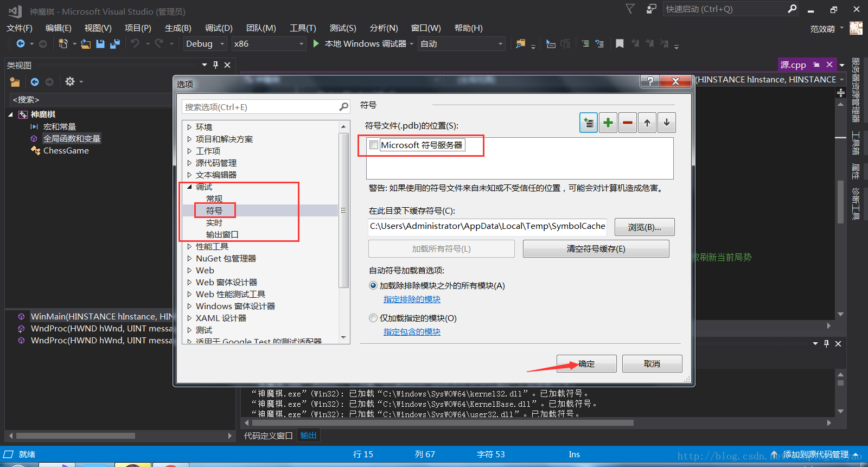Screen dimensions: 868x467
Task: Select 仅加载指定的模块 radio button
Action: pyautogui.click(x=373, y=318)
